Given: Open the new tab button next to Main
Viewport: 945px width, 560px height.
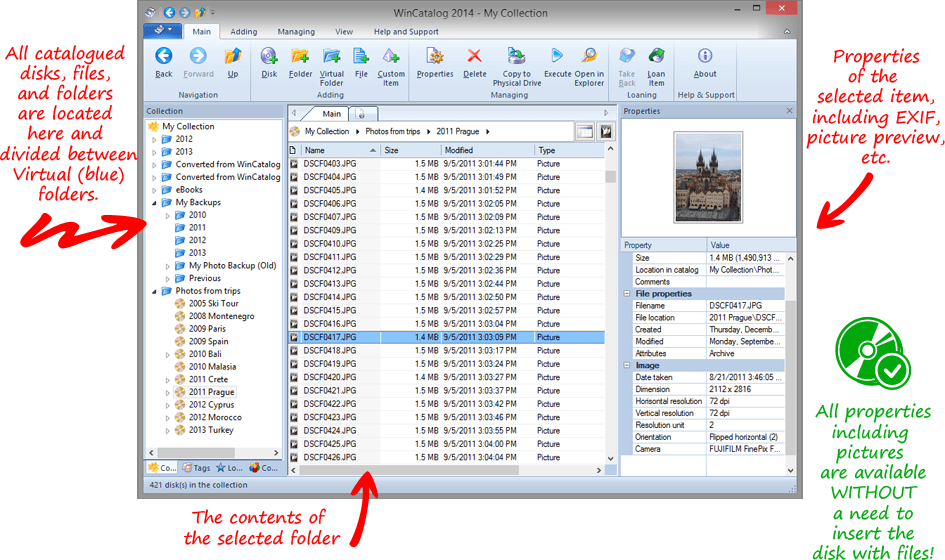Looking at the screenshot, I should click(362, 114).
